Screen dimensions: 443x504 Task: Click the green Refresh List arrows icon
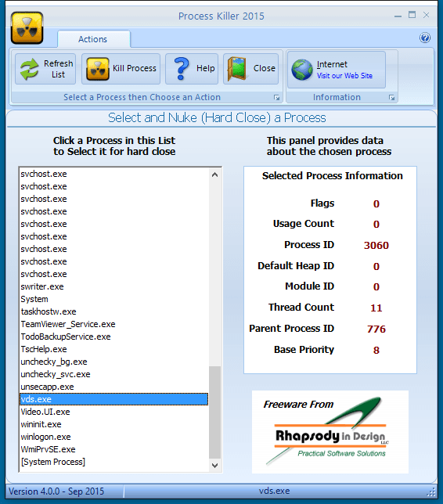(x=29, y=69)
